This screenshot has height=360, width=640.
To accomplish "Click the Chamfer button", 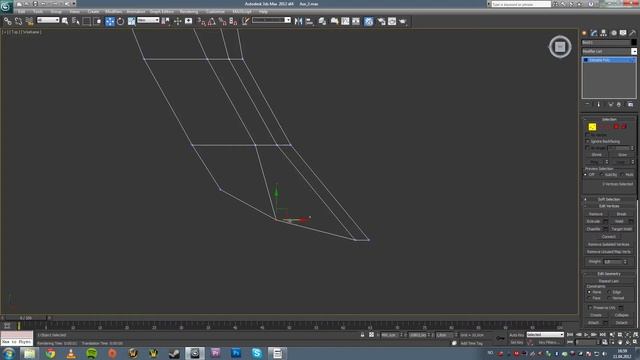I will 593,229.
